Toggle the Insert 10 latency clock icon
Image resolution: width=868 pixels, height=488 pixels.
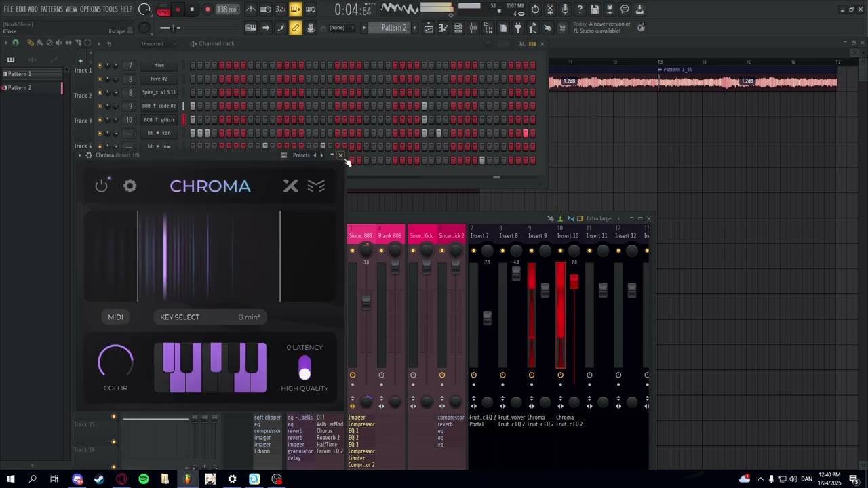point(560,375)
